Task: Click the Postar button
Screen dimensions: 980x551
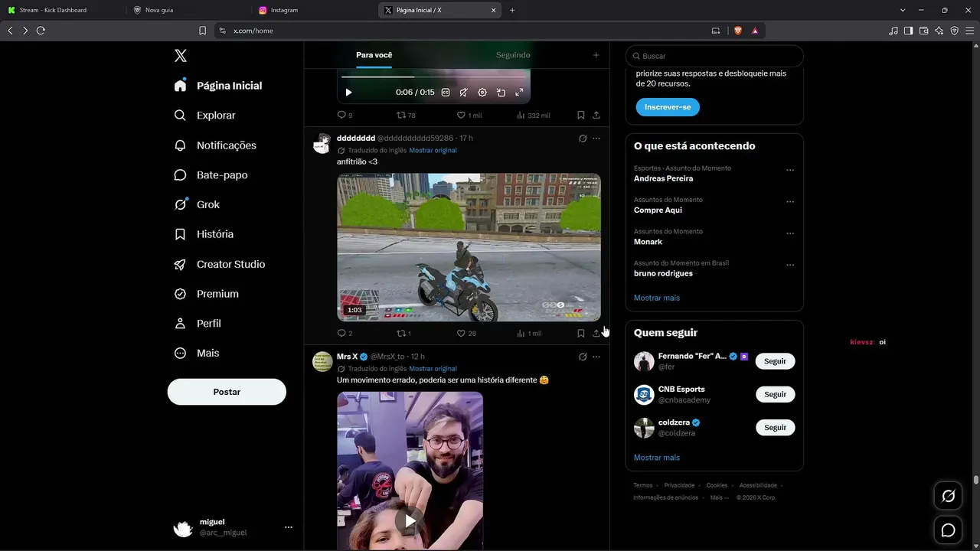Action: pyautogui.click(x=227, y=392)
